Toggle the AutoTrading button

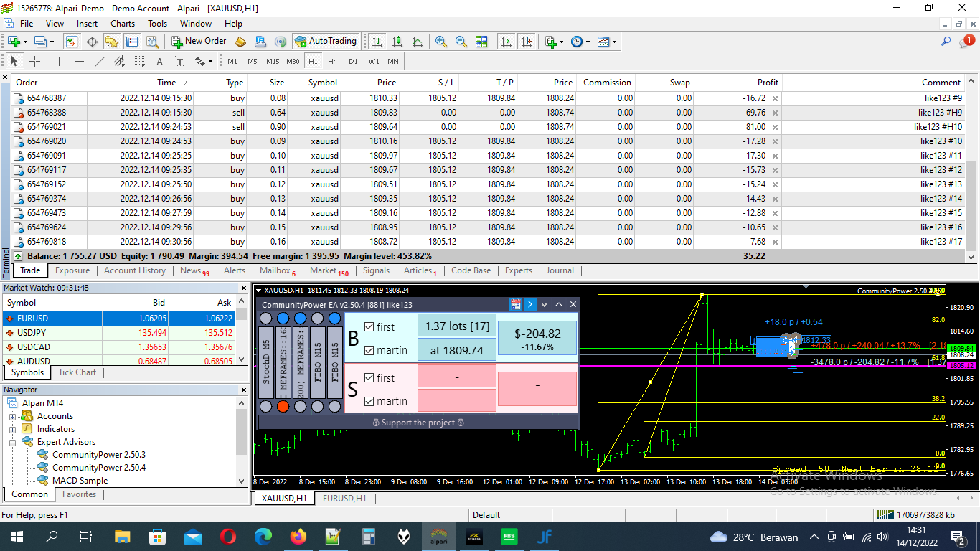(326, 42)
